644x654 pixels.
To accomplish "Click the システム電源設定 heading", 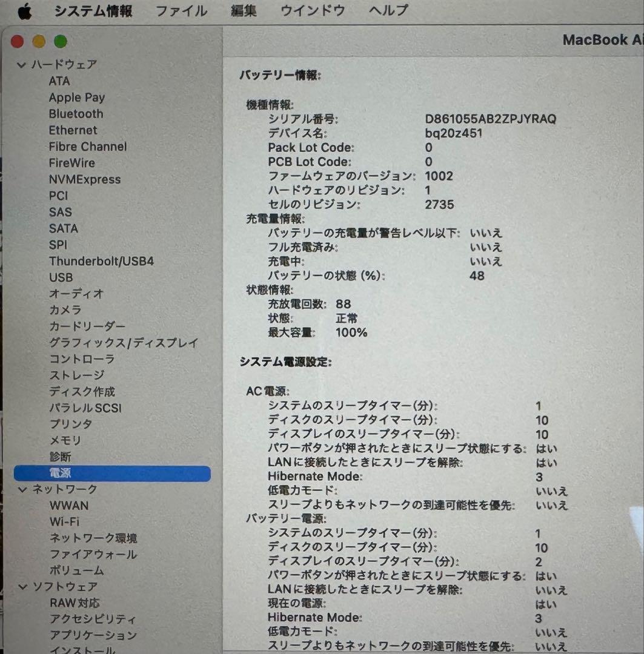I will pyautogui.click(x=286, y=362).
